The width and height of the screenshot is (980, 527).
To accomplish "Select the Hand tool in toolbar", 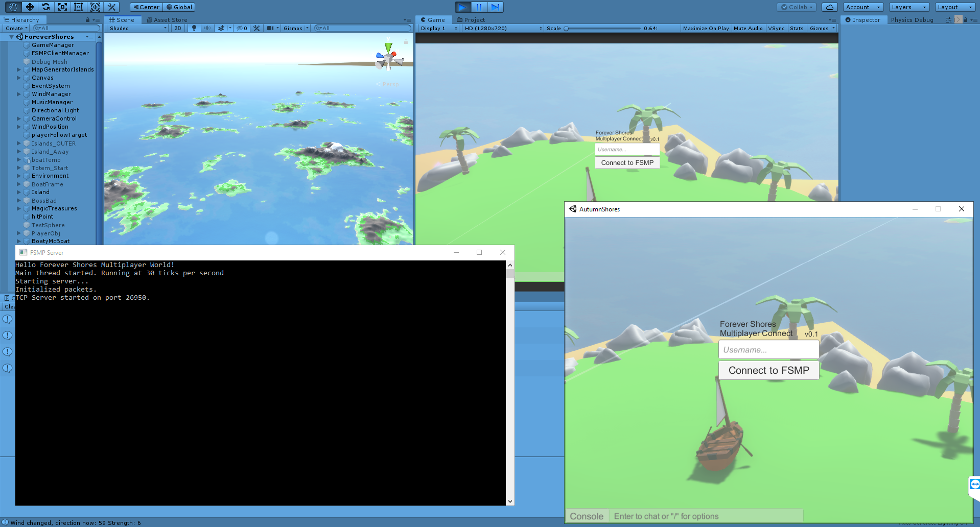I will click(x=13, y=7).
